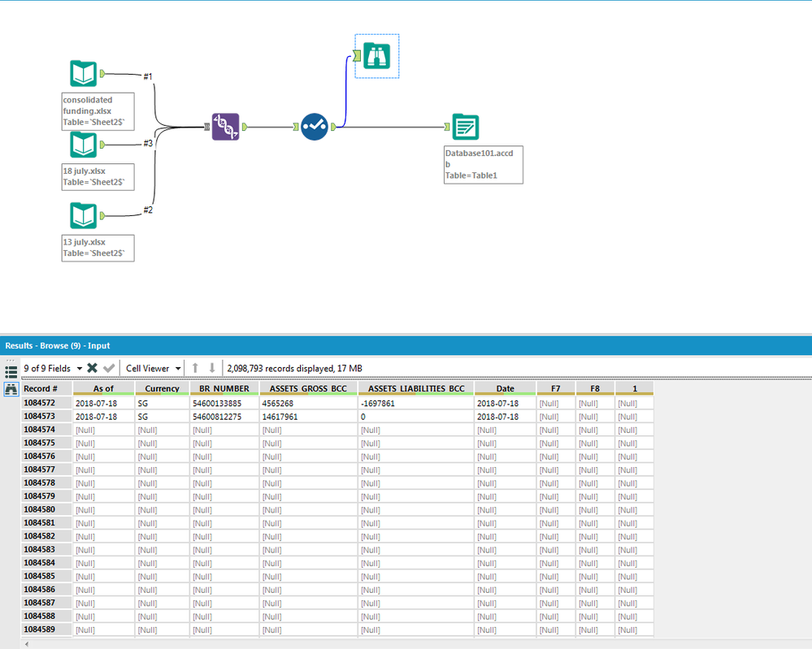Click the messages list icon in Results
The image size is (812, 649).
(11, 371)
